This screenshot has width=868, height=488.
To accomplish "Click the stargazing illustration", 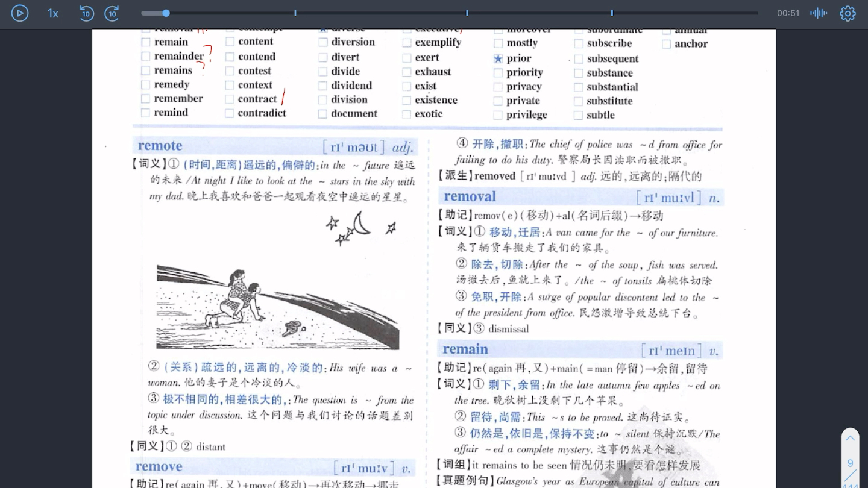I will tap(278, 281).
